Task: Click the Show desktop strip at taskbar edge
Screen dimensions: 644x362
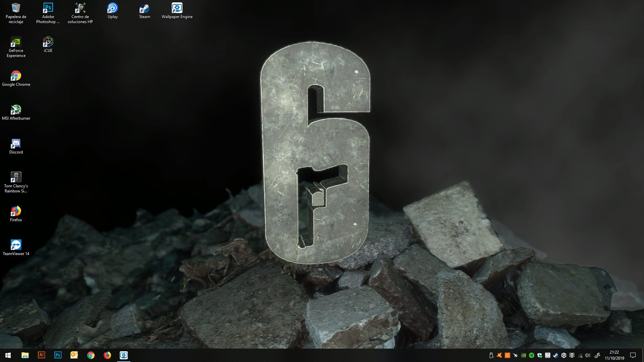Action: pos(643,355)
